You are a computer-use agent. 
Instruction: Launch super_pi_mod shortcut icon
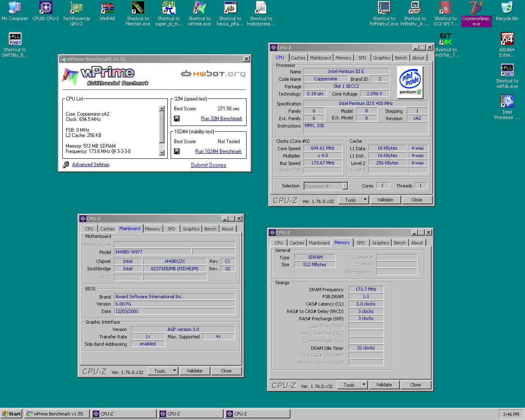pos(169,14)
